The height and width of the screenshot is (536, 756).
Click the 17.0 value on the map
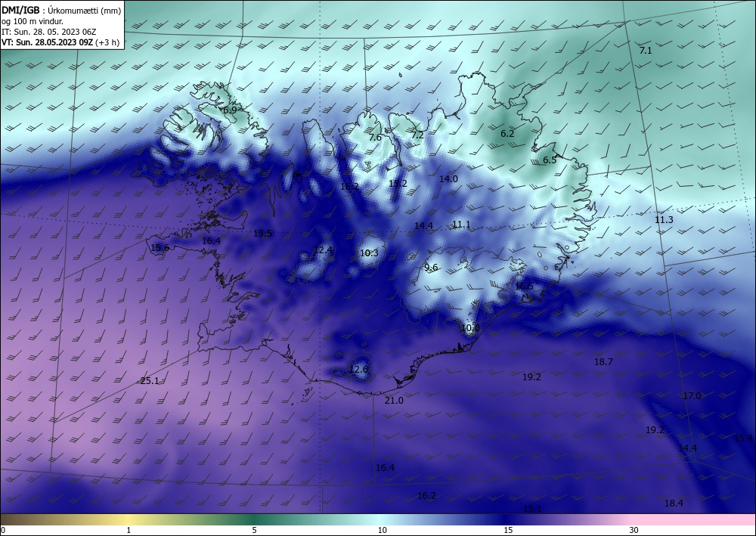pyautogui.click(x=692, y=395)
